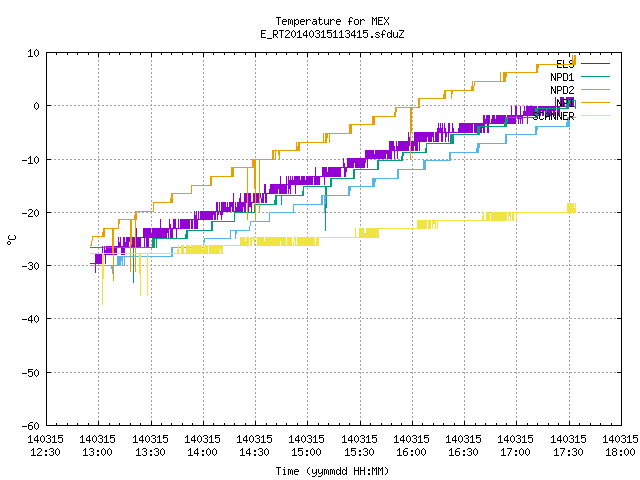The width and height of the screenshot is (640, 480).
Task: Click the x-axis tick label 13:00
Action: tap(98, 452)
